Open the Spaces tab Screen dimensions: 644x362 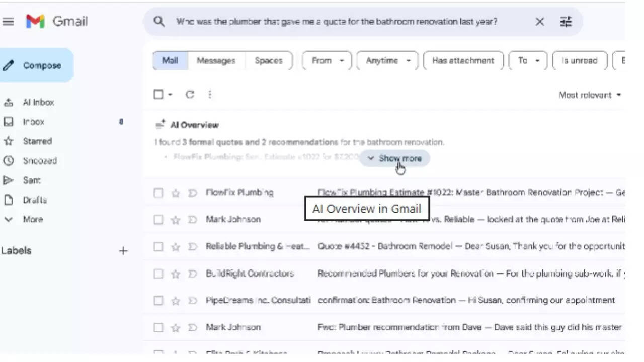(269, 60)
